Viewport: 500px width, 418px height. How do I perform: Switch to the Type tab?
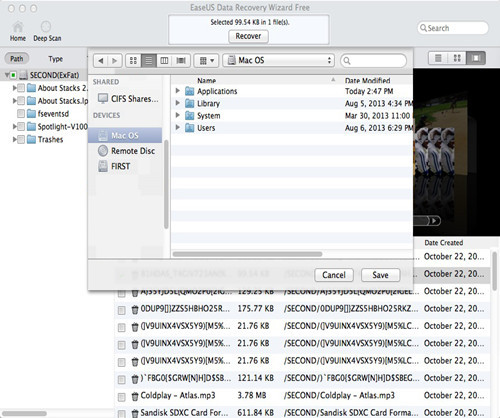[55, 59]
